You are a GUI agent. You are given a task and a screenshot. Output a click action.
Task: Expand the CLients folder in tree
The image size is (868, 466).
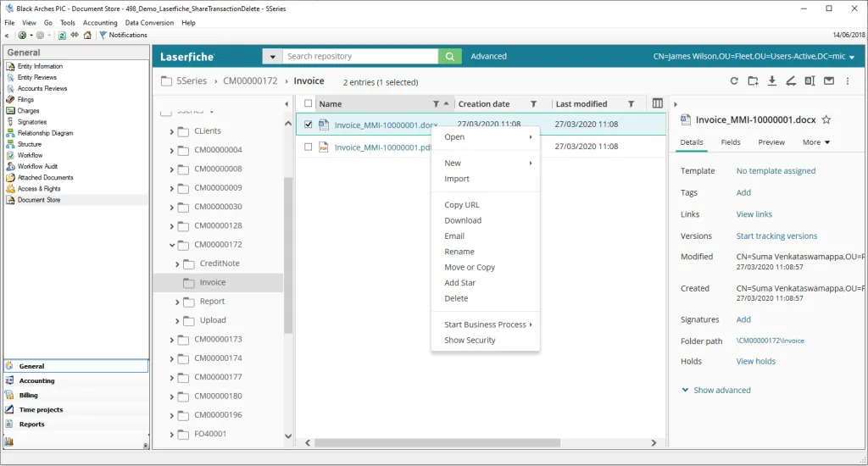point(171,131)
